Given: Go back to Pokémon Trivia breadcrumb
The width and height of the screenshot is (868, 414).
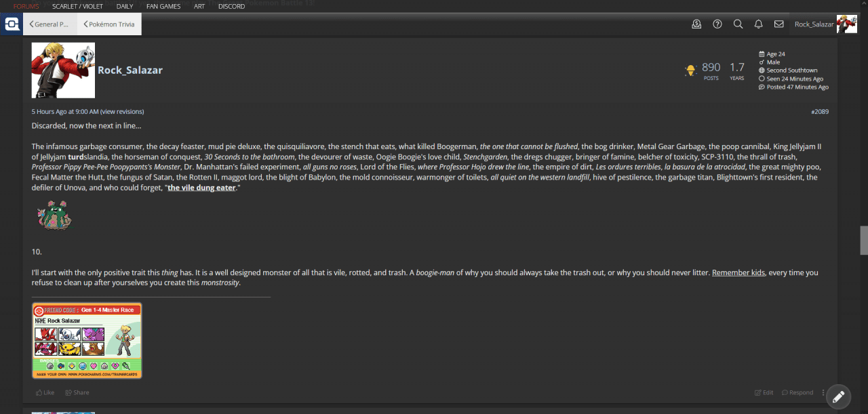Looking at the screenshot, I should pos(109,24).
